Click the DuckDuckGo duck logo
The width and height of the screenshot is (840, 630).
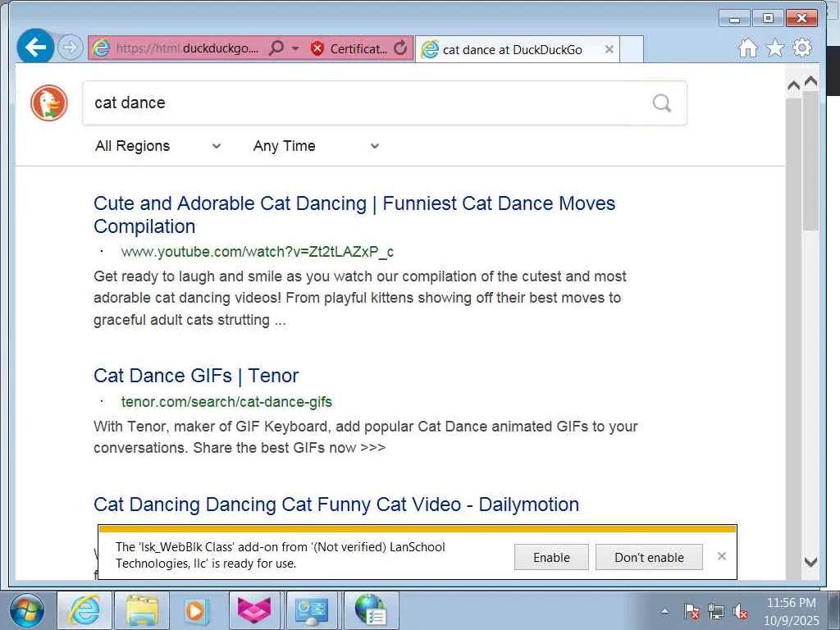(x=49, y=103)
